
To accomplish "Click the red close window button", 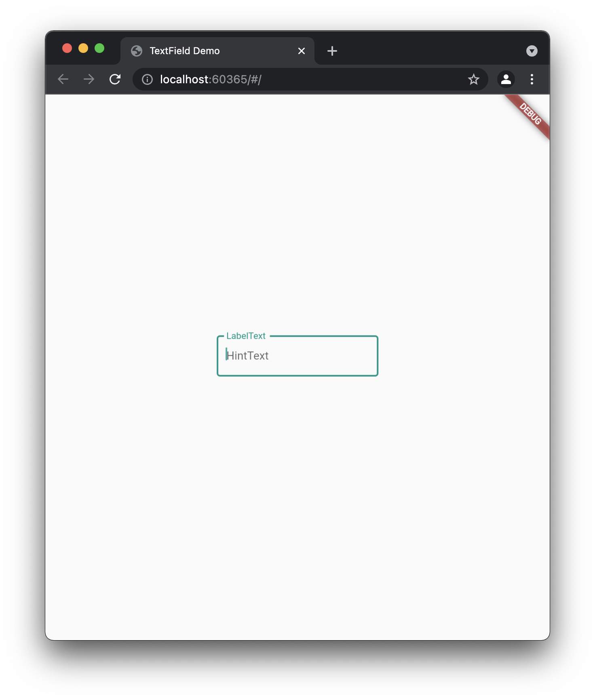I will click(x=67, y=48).
